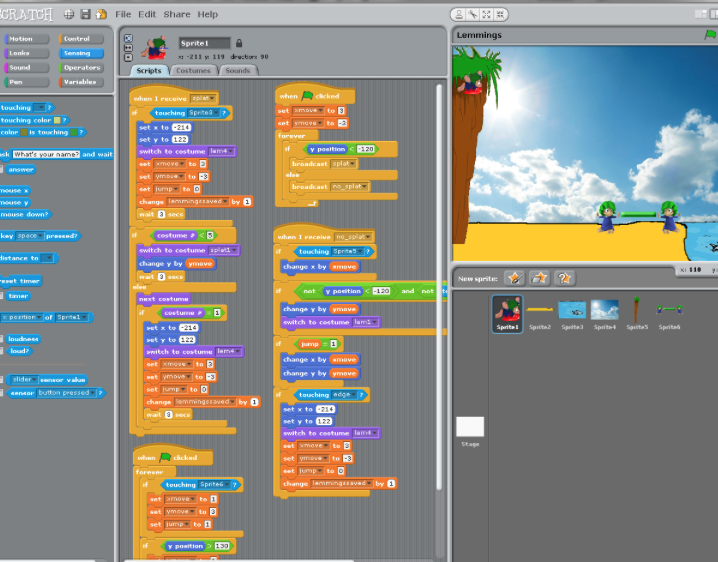
Task: Toggle the answer reporter checkbox
Action: point(2,169)
